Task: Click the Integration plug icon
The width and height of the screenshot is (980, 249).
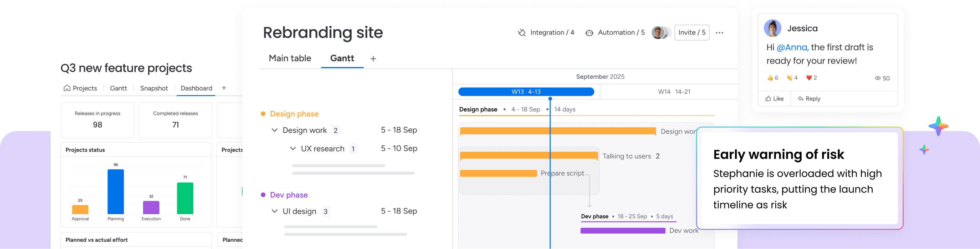Action: pyautogui.click(x=522, y=33)
